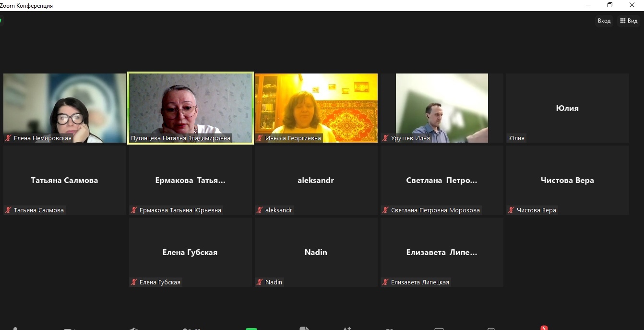Select Урушев Илья's video tile
The height and width of the screenshot is (330, 644).
442,108
